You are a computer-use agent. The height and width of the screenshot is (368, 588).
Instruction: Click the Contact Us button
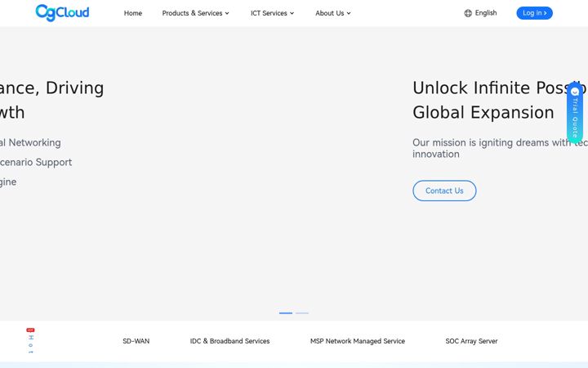pyautogui.click(x=444, y=191)
